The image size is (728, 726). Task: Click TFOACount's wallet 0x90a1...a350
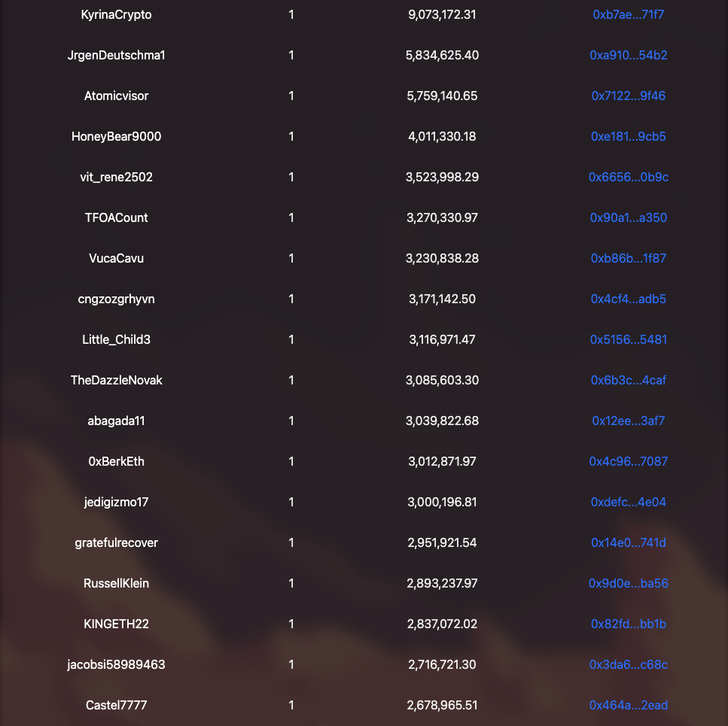[628, 217]
